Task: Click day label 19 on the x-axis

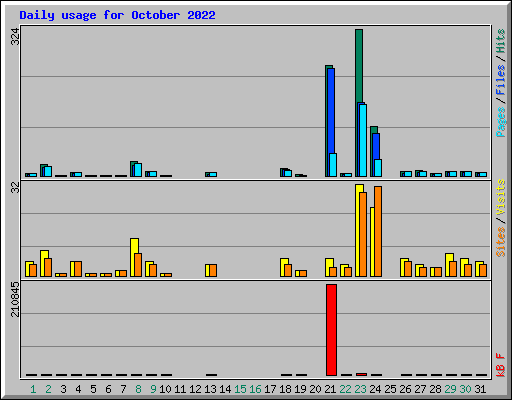Action: pos(300,389)
